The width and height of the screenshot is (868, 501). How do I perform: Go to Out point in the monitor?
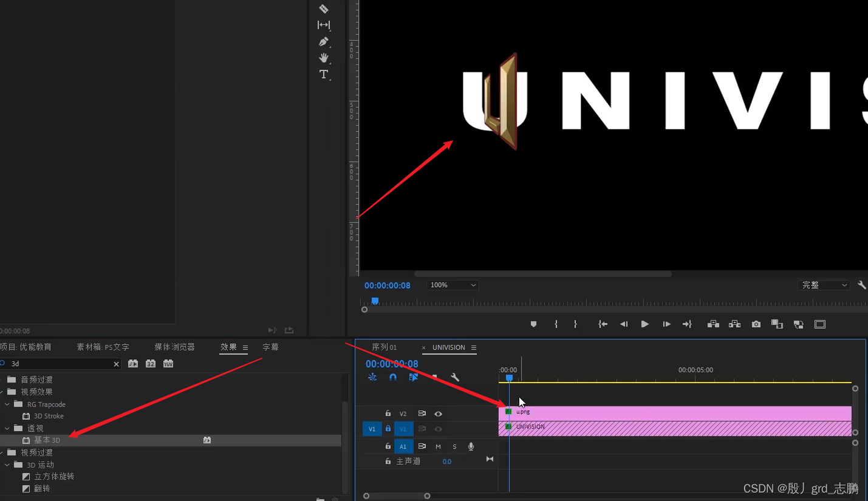pos(688,324)
